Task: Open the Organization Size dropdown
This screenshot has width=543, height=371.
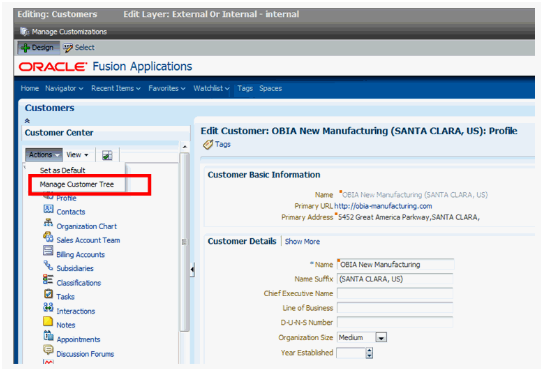Action: pyautogui.click(x=381, y=337)
